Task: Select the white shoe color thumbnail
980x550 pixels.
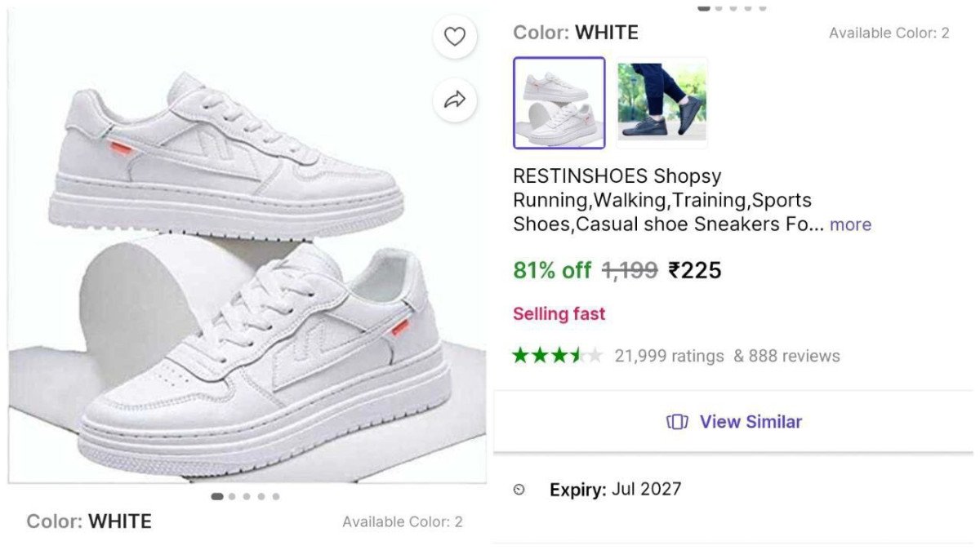Action: click(x=559, y=103)
